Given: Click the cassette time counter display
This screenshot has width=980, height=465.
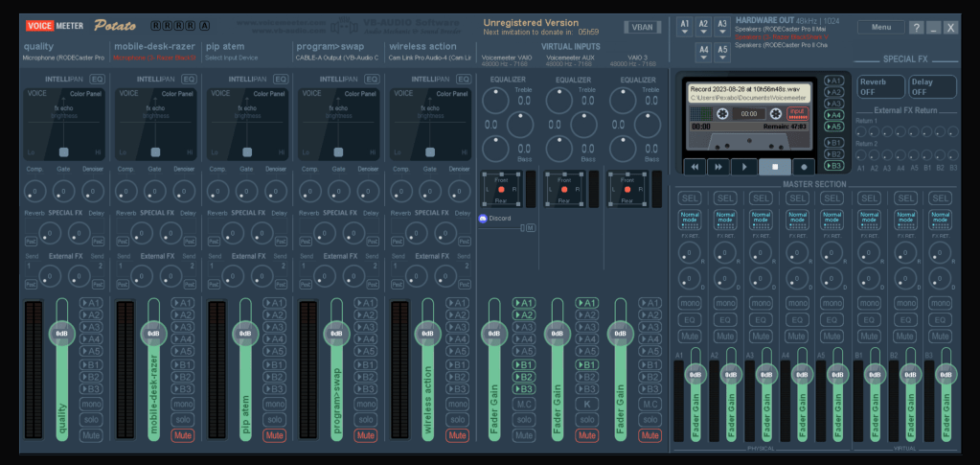Looking at the screenshot, I should [749, 114].
